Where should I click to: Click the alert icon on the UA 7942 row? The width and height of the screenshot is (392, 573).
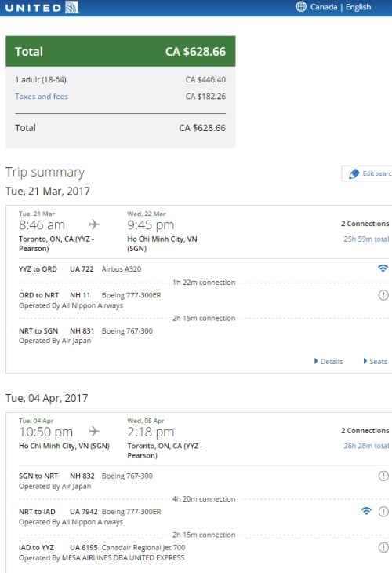[383, 512]
